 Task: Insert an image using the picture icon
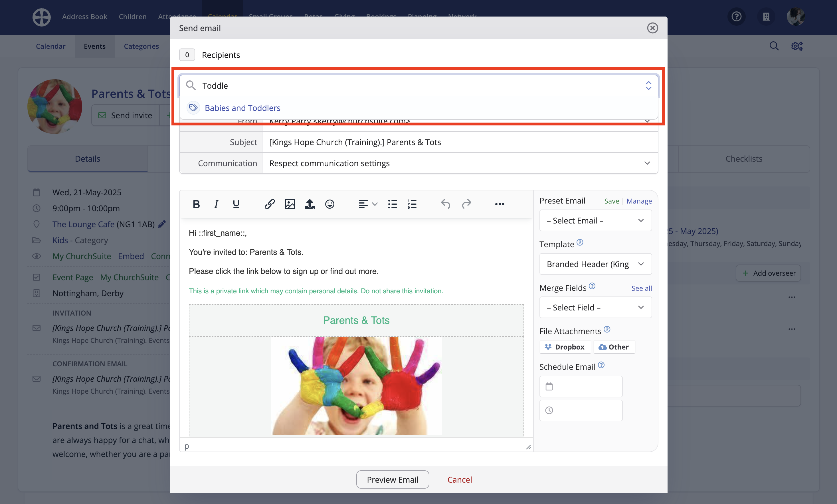pyautogui.click(x=290, y=204)
